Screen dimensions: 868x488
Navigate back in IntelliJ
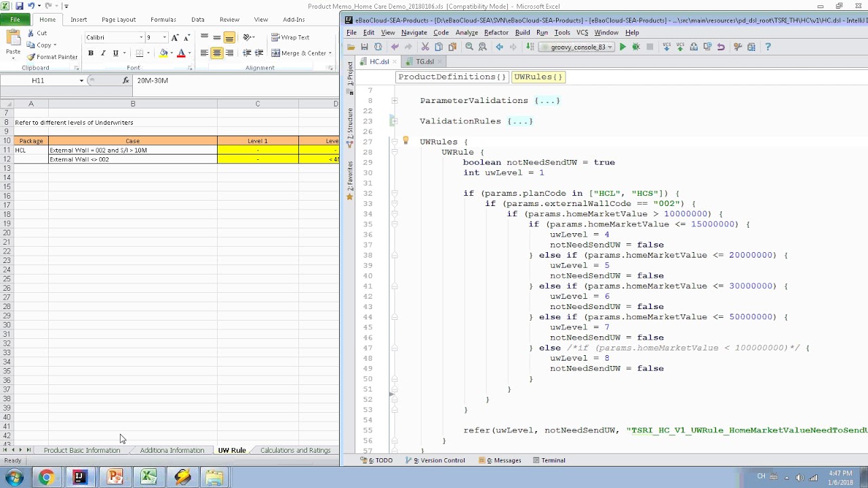[x=500, y=47]
